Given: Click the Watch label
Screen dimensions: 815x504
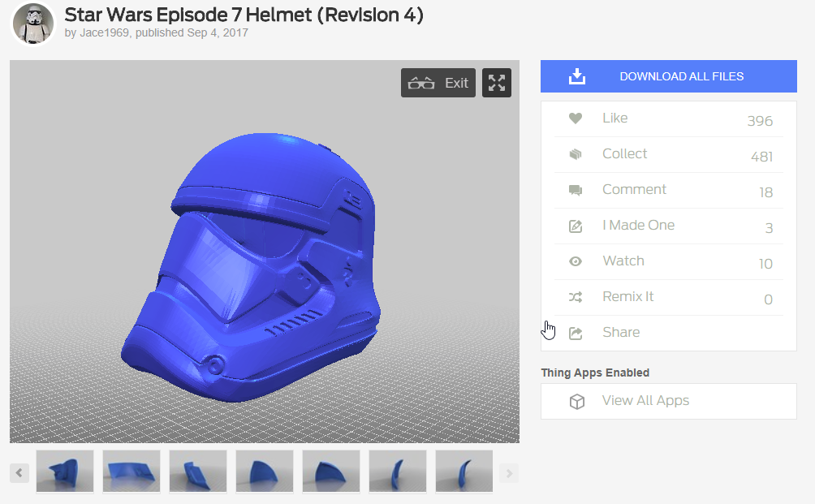Looking at the screenshot, I should pos(623,261).
